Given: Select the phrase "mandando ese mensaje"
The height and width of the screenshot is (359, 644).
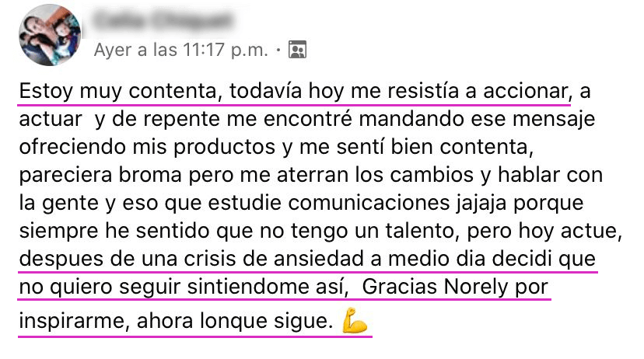Looking at the screenshot, I should point(477,120).
